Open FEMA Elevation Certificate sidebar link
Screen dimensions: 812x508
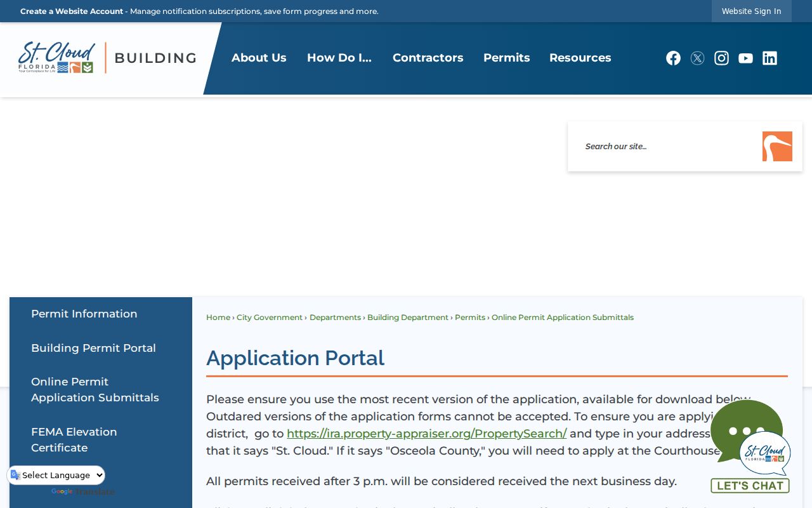pyautogui.click(x=74, y=439)
